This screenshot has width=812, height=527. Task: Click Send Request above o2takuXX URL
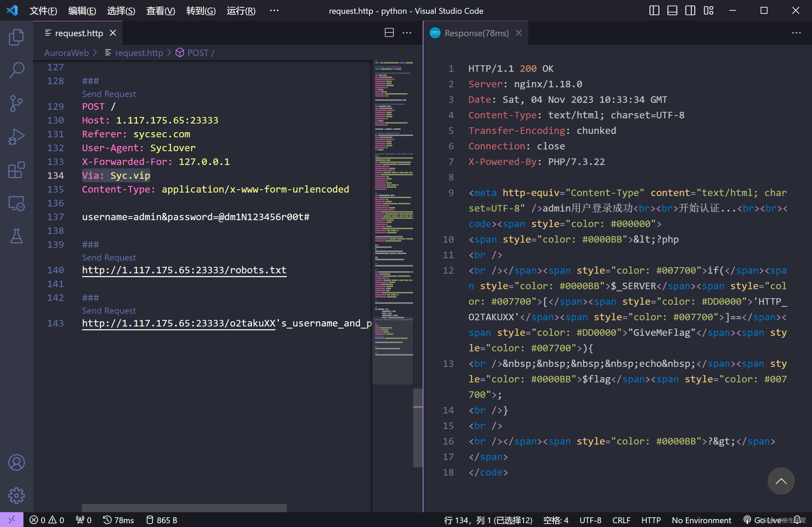click(x=109, y=311)
